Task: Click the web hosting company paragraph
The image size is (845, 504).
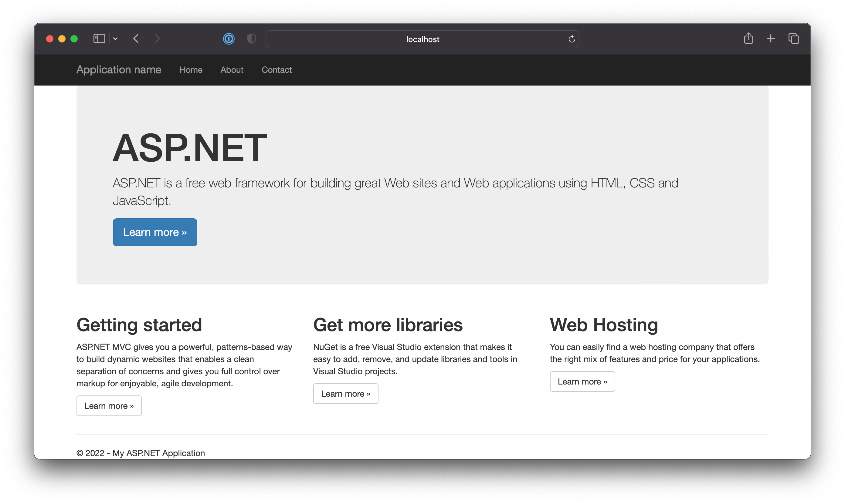Action: [655, 353]
